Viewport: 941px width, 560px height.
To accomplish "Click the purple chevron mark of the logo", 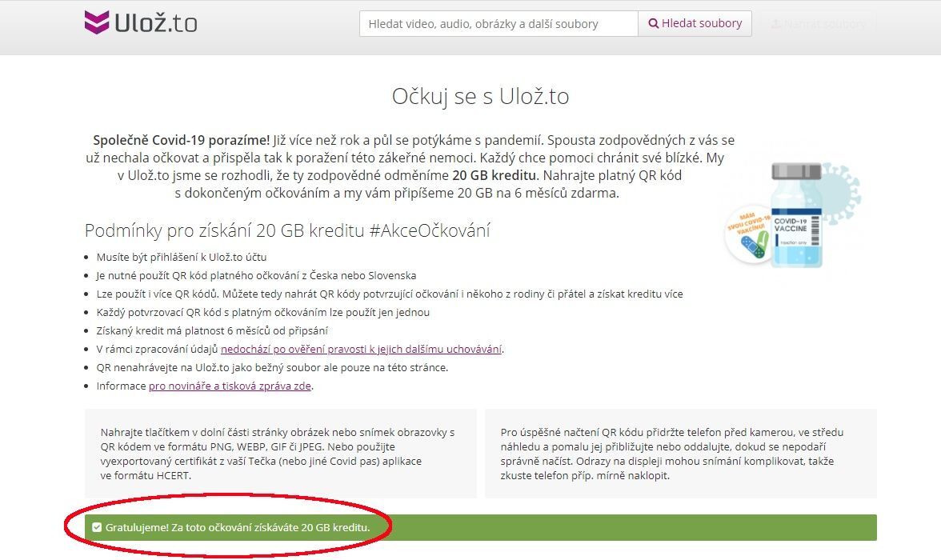I will (x=96, y=22).
